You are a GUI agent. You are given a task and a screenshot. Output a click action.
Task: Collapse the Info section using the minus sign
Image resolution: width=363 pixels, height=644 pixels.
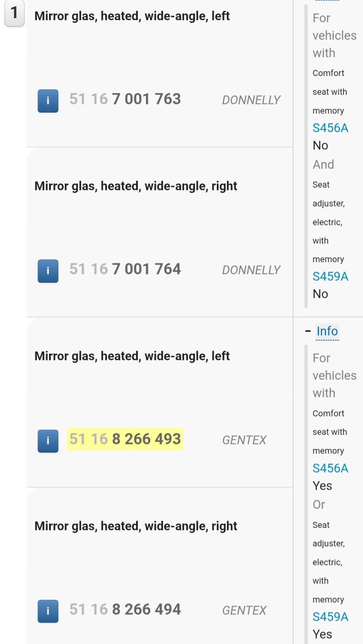point(308,331)
